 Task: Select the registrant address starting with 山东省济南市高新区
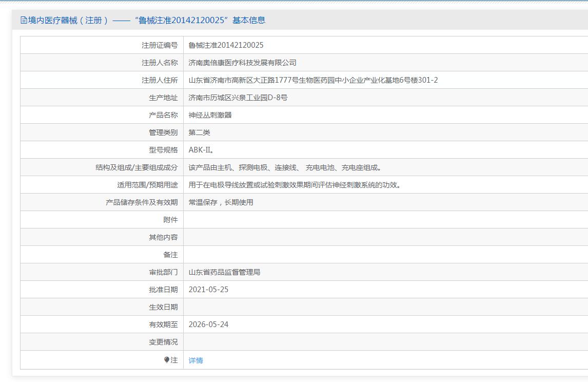click(313, 80)
